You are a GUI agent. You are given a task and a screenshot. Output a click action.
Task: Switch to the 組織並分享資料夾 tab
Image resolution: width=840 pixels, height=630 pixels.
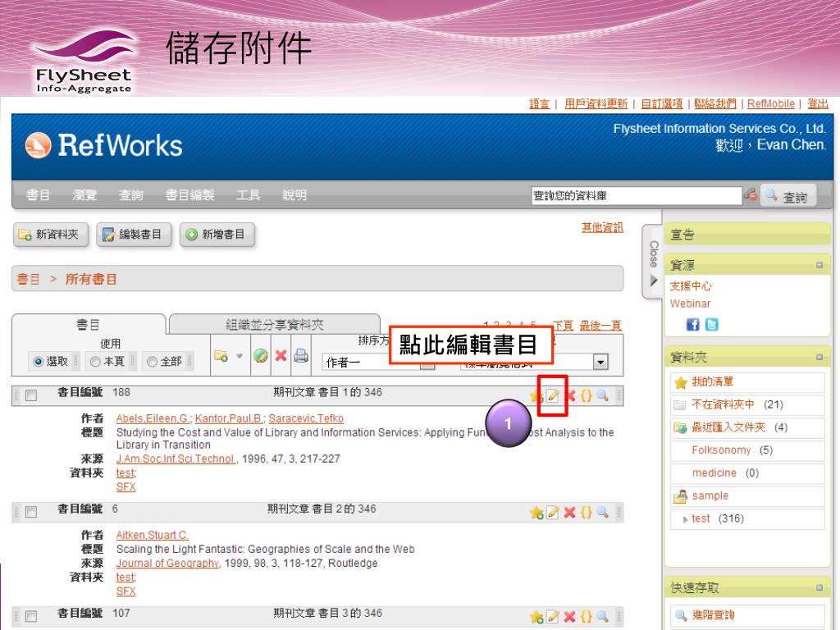pyautogui.click(x=274, y=325)
